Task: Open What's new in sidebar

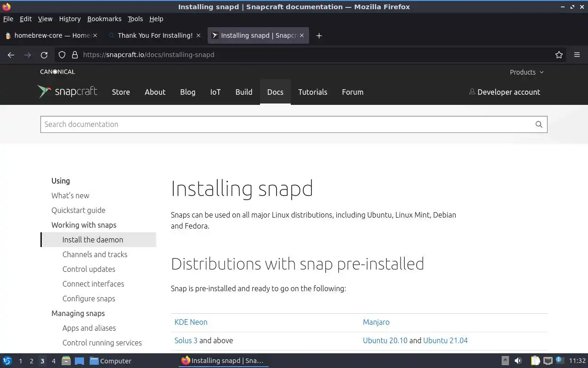Action: [x=70, y=195]
